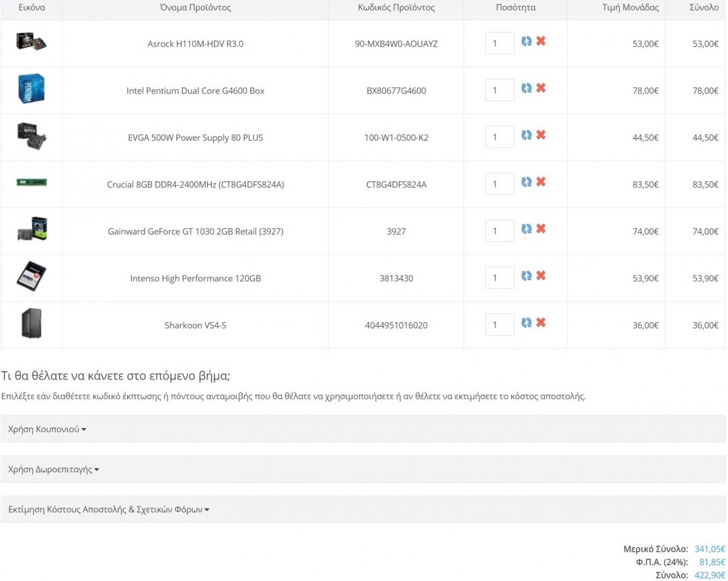This screenshot has width=728, height=581.
Task: Click the Τιμή Μονάδας column header
Action: click(x=630, y=8)
